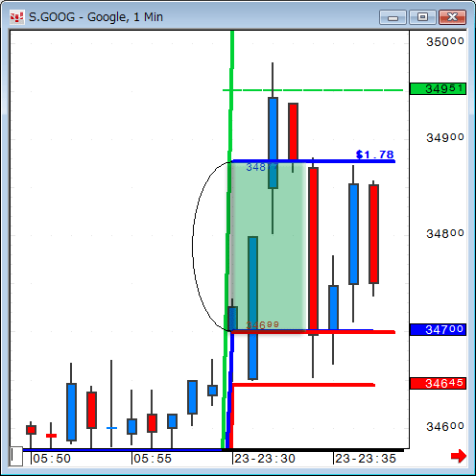This screenshot has width=476, height=476.
Task: Click the 23-23:30 time axis label
Action: 265,459
